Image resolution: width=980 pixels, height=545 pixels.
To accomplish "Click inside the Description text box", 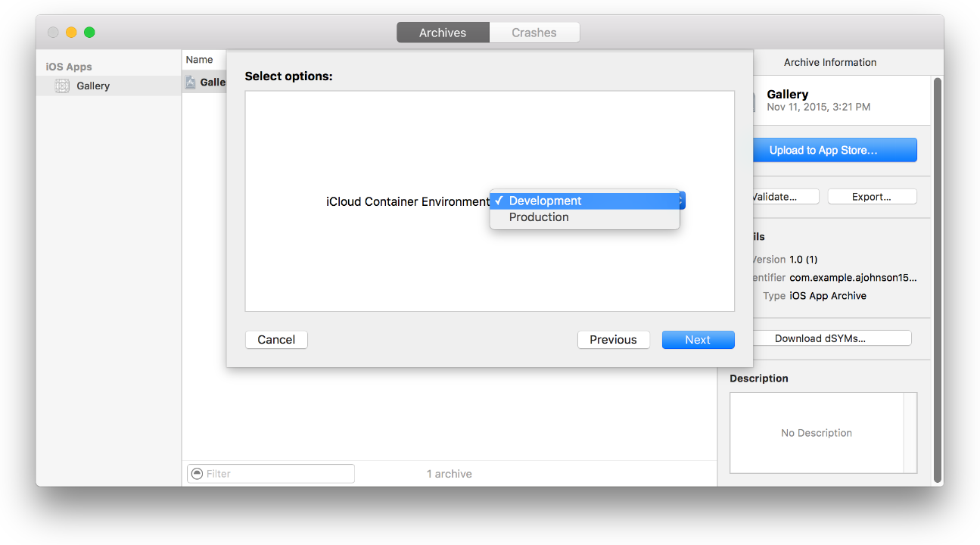I will click(817, 433).
